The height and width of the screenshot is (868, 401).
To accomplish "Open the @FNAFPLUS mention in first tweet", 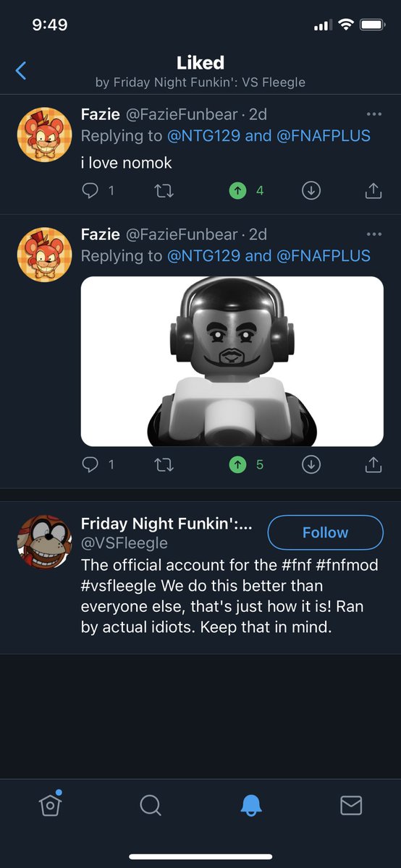I will 323,136.
